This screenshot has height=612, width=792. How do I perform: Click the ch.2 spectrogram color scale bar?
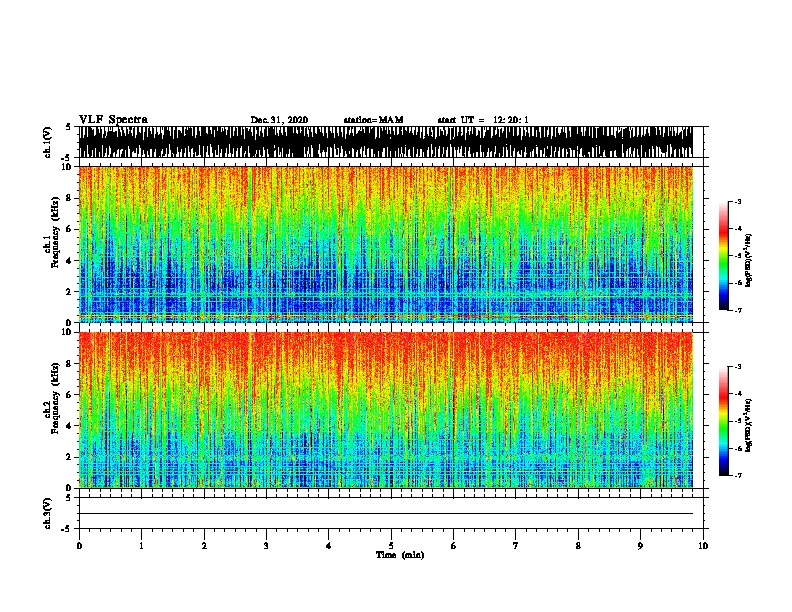[x=724, y=421]
